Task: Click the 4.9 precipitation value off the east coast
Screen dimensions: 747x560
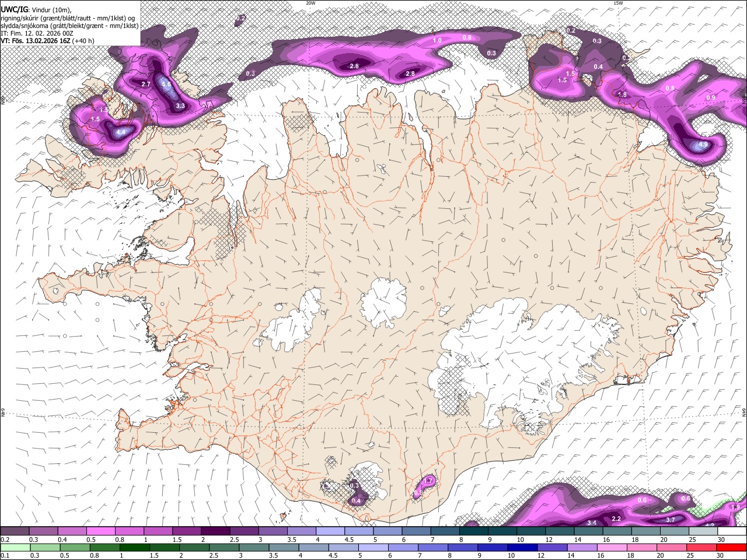Action: (x=703, y=145)
